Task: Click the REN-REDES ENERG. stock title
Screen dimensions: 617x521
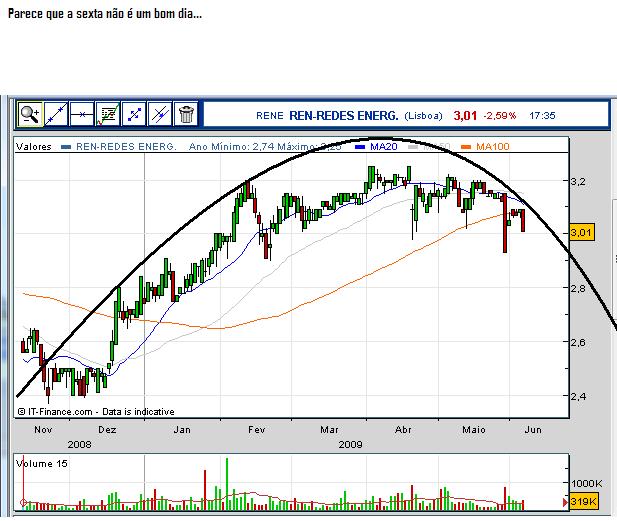Action: click(344, 116)
